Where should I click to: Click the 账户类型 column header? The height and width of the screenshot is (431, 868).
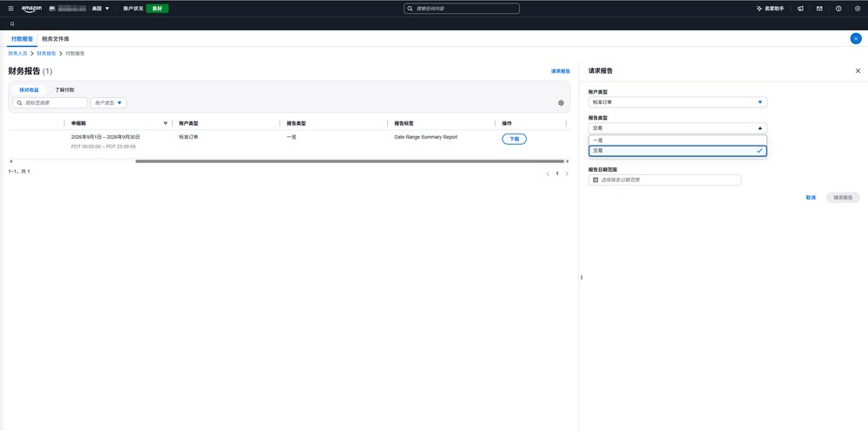click(x=188, y=123)
